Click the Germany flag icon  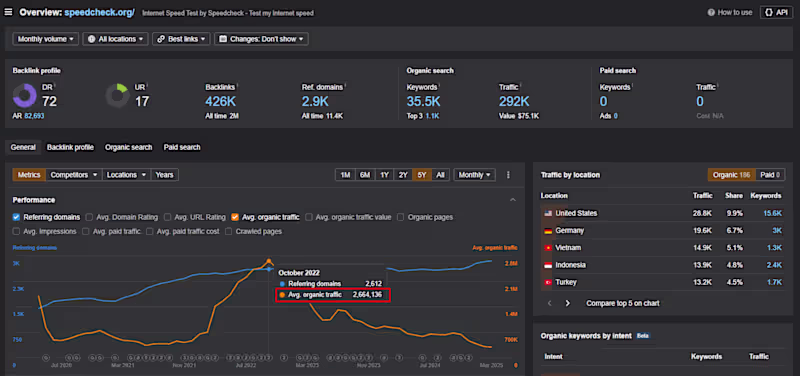coord(548,231)
